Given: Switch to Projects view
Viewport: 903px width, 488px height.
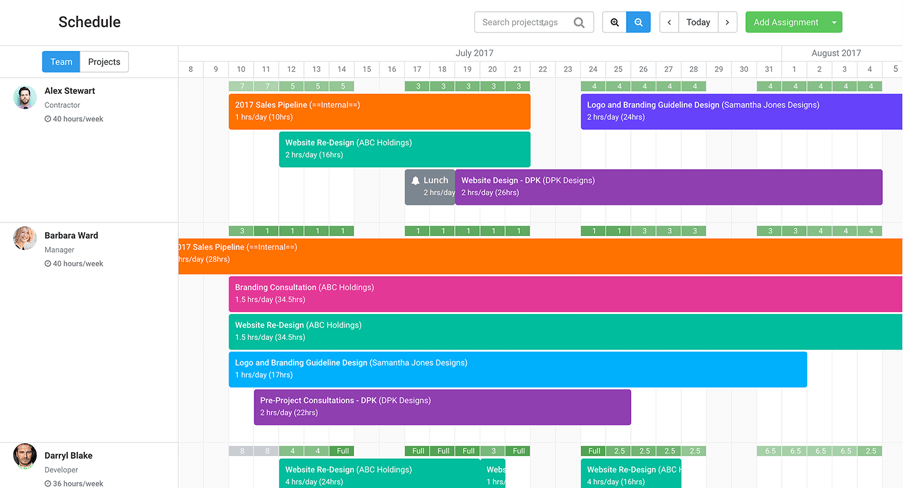Looking at the screenshot, I should pyautogui.click(x=104, y=62).
